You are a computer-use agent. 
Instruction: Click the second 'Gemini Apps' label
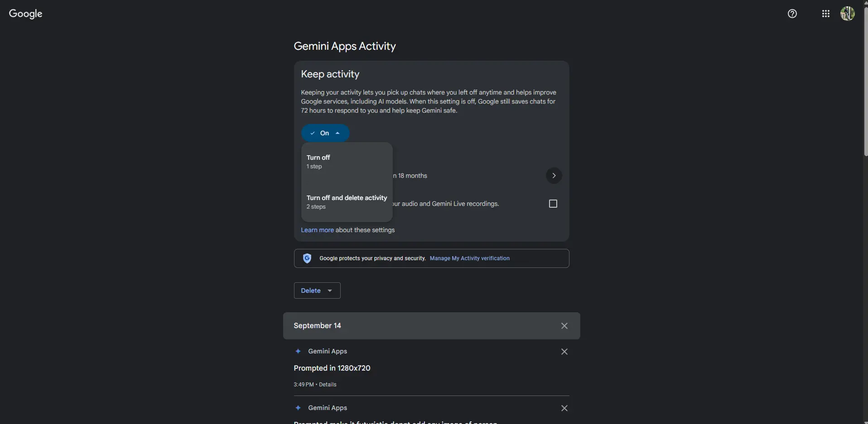[328, 408]
